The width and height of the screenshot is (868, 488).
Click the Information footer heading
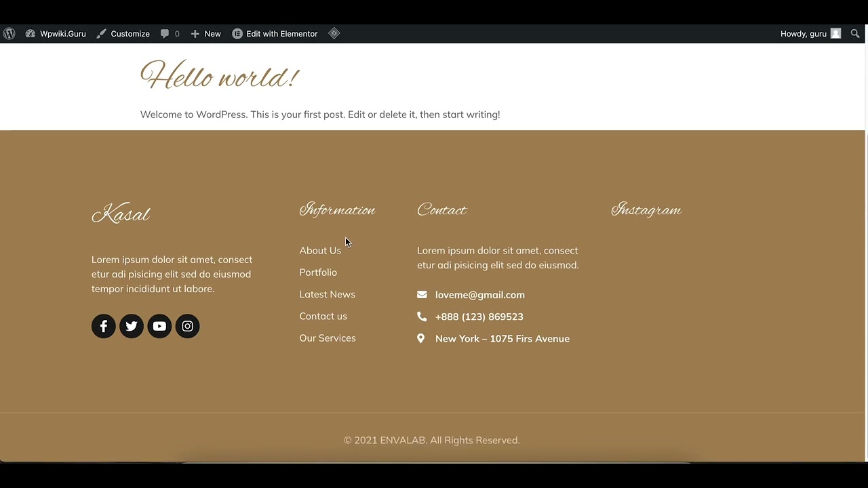(x=337, y=210)
